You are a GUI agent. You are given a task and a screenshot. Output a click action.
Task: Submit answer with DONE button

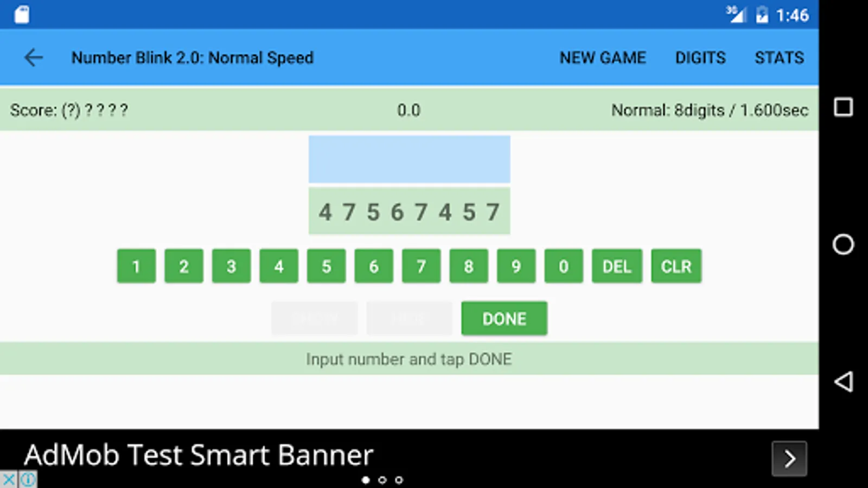(x=504, y=318)
